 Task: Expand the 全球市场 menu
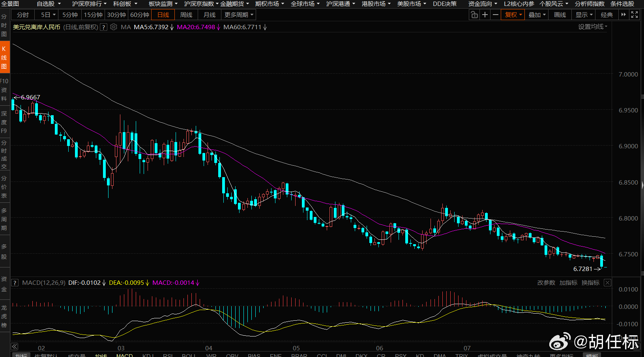coord(305,4)
